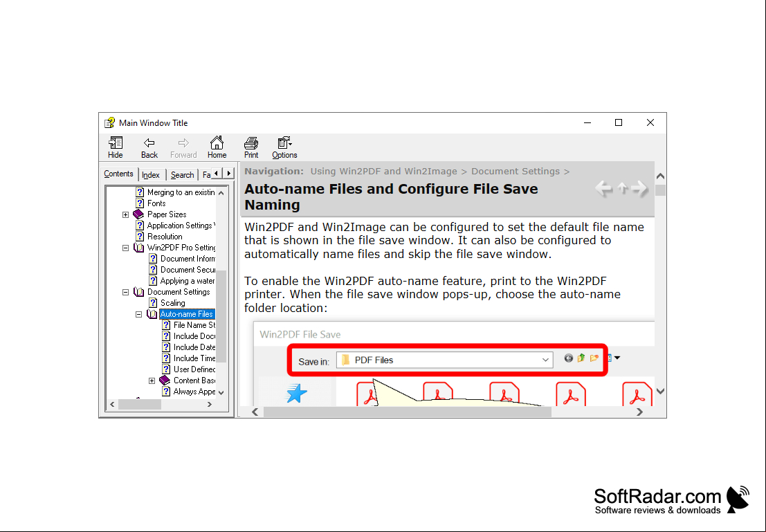766x532 pixels.
Task: Click the Include Time topic page icon
Action: coord(166,358)
